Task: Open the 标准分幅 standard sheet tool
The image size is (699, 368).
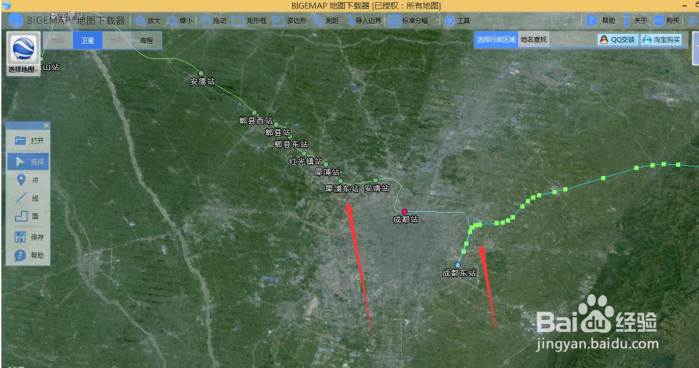Action: (x=408, y=21)
